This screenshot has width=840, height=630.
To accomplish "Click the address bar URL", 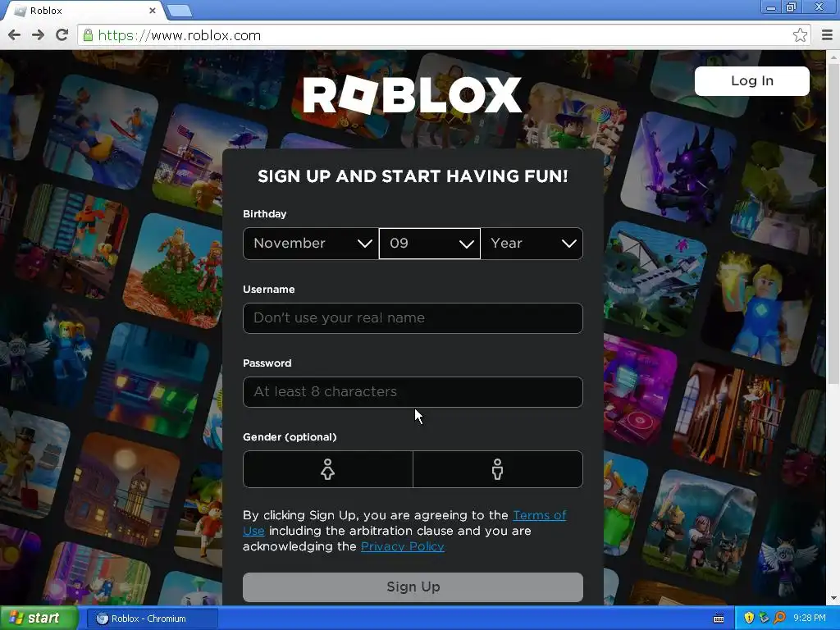I will coord(180,35).
